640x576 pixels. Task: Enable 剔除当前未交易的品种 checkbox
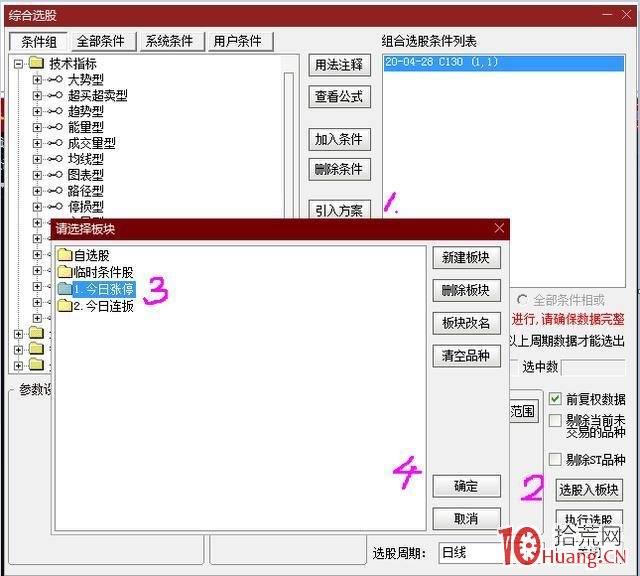tap(555, 420)
